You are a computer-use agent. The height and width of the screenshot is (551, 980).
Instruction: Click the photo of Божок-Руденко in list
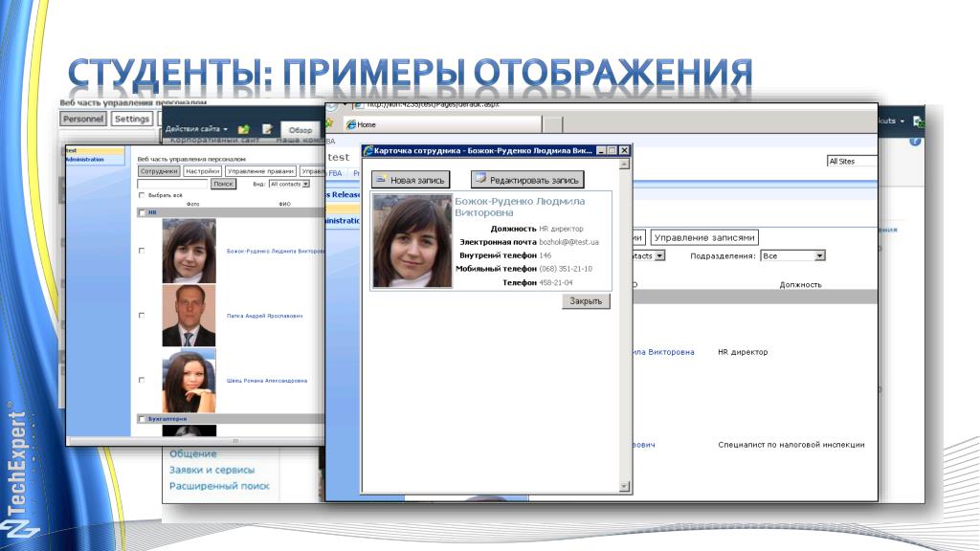click(x=189, y=251)
